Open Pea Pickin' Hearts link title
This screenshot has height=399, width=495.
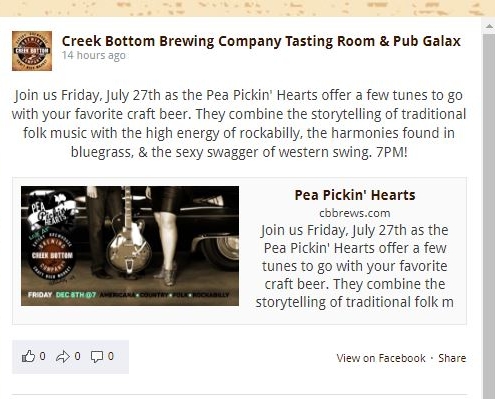coord(355,195)
